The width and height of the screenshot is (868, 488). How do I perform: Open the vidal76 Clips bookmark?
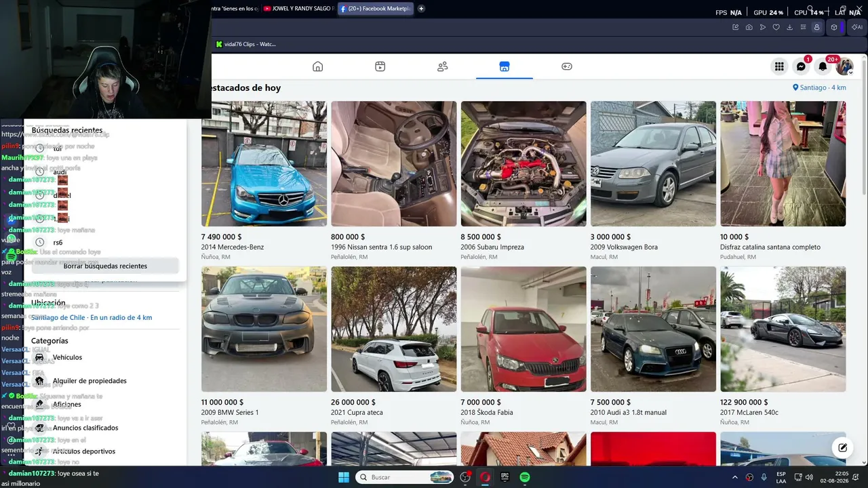[x=245, y=44]
